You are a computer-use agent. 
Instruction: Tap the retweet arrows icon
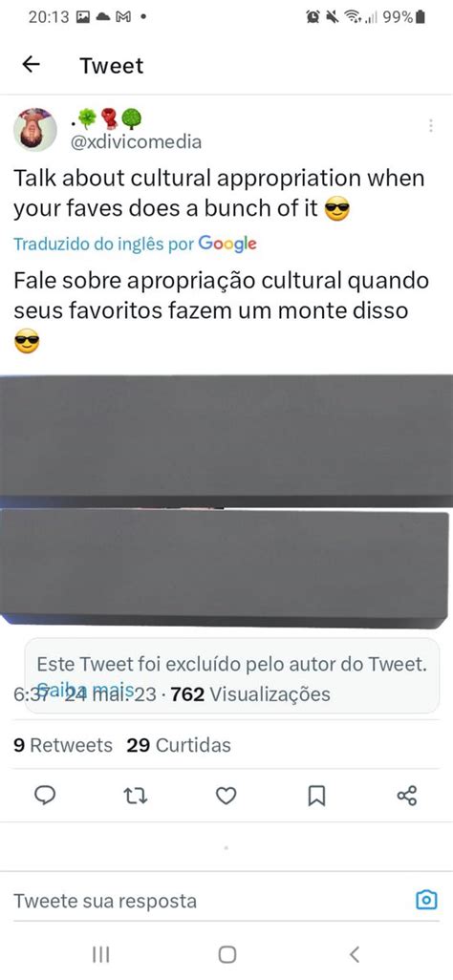135,795
